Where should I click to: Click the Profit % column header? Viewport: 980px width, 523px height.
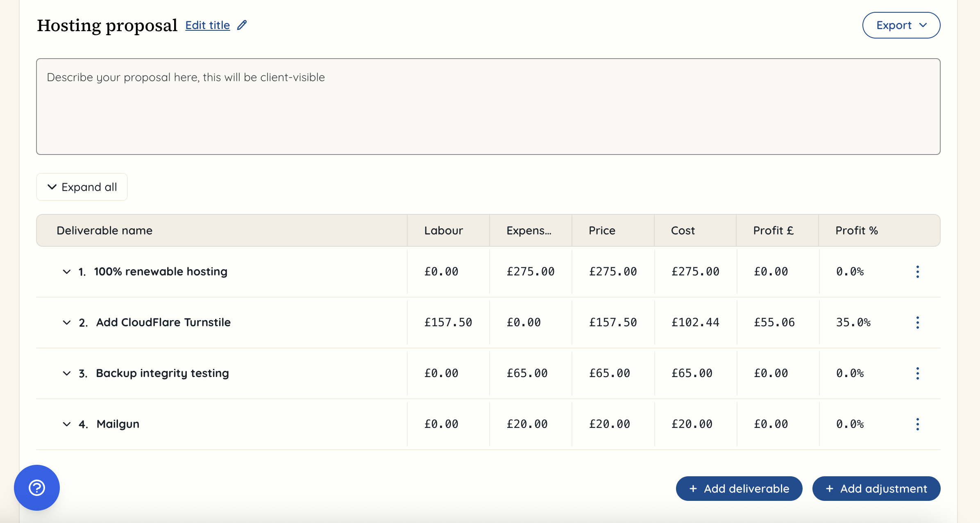[x=857, y=230]
